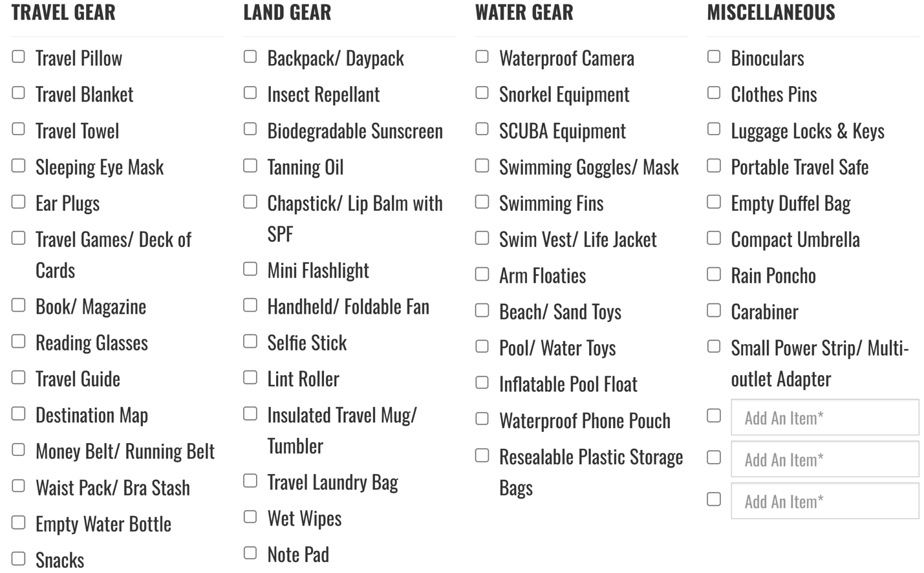
Task: Mark Ear Plugs as packed
Action: (x=19, y=202)
